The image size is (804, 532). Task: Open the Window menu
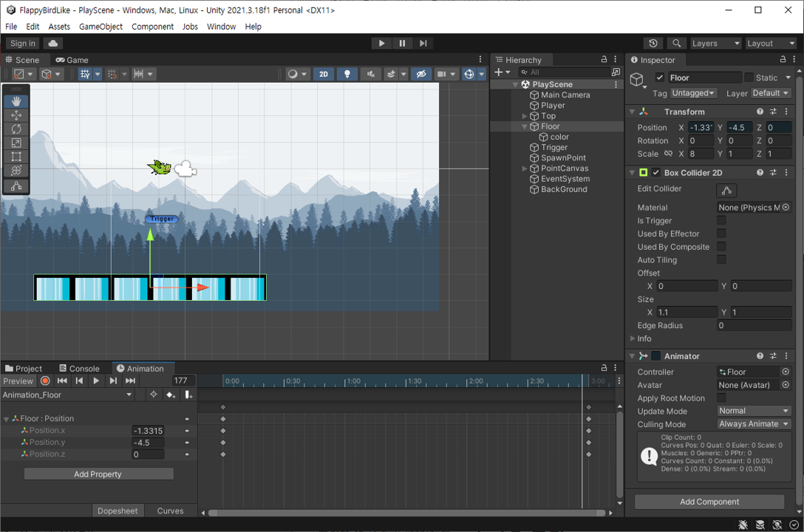click(x=221, y=27)
